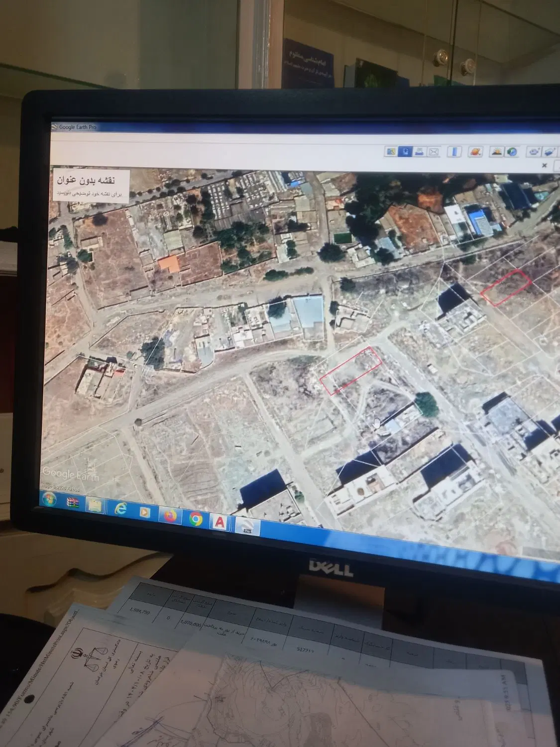Open File Explorer from the taskbar
560x747 pixels.
[95, 505]
